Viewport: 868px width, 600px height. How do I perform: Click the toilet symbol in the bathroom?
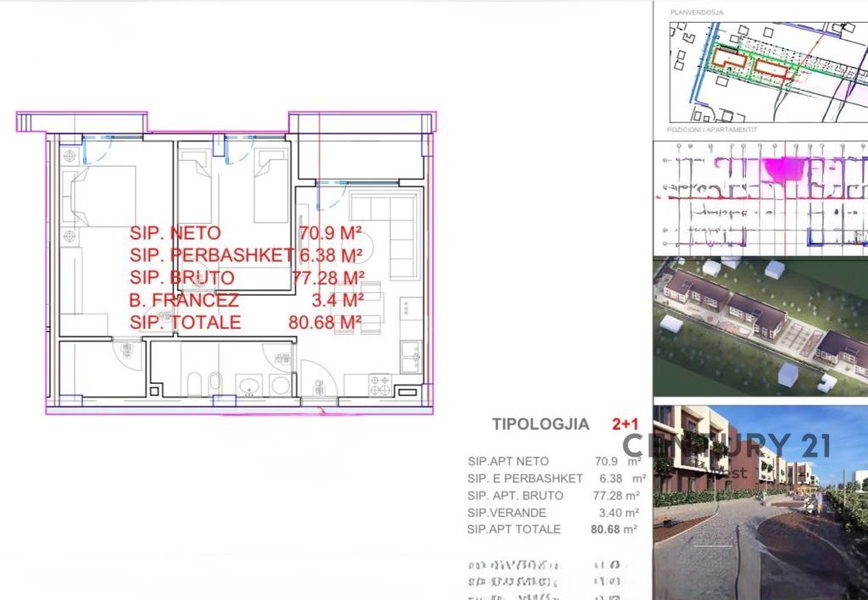click(x=194, y=384)
